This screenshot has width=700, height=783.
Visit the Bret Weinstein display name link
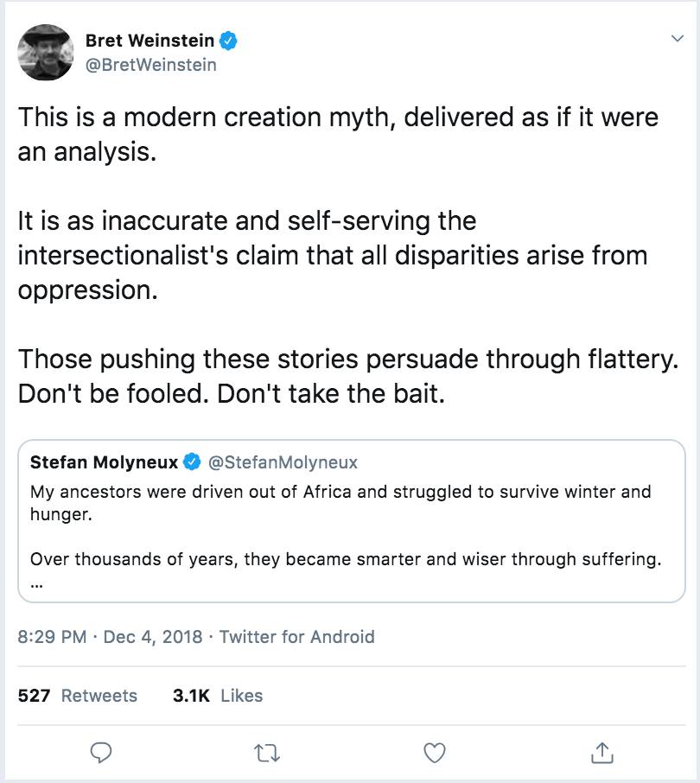150,41
